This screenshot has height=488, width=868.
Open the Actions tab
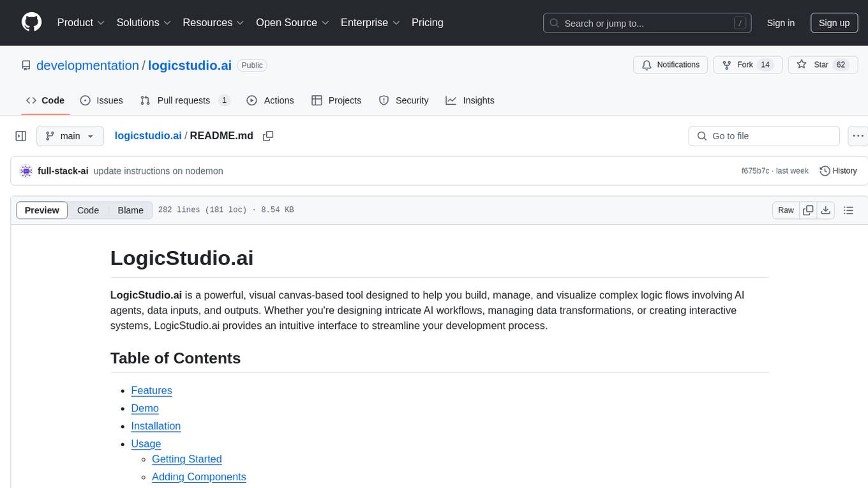pos(270,100)
